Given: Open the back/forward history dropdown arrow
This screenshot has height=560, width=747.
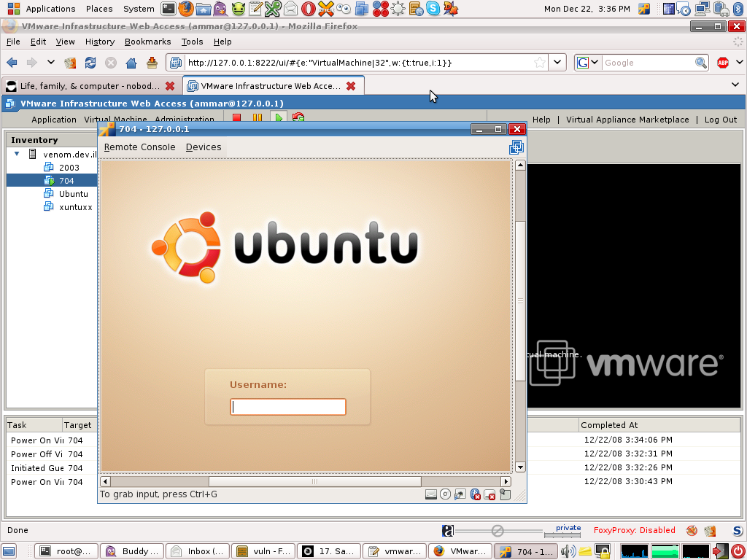Looking at the screenshot, I should (50, 63).
